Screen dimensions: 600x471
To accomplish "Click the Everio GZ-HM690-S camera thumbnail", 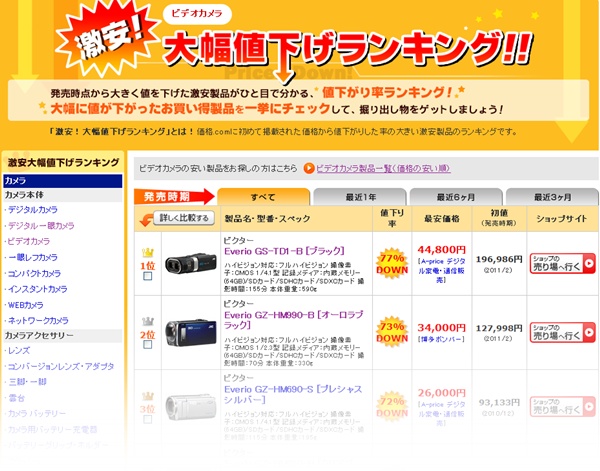I will click(x=191, y=407).
